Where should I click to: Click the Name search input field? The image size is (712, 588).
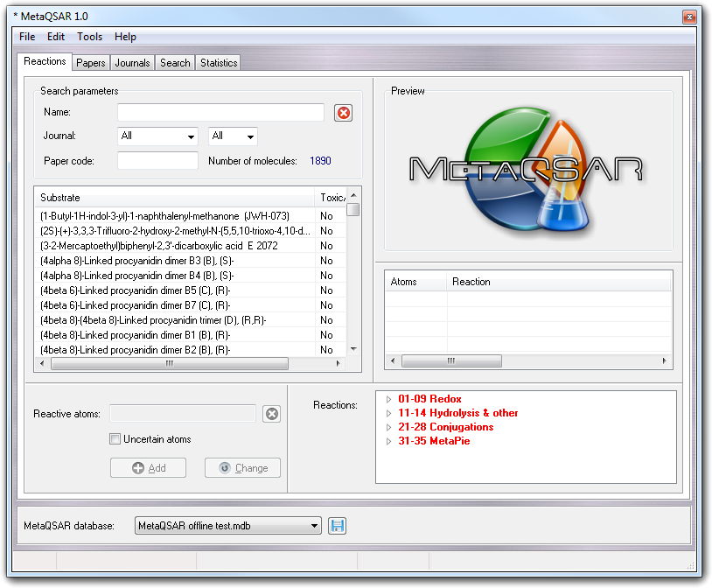coord(220,113)
